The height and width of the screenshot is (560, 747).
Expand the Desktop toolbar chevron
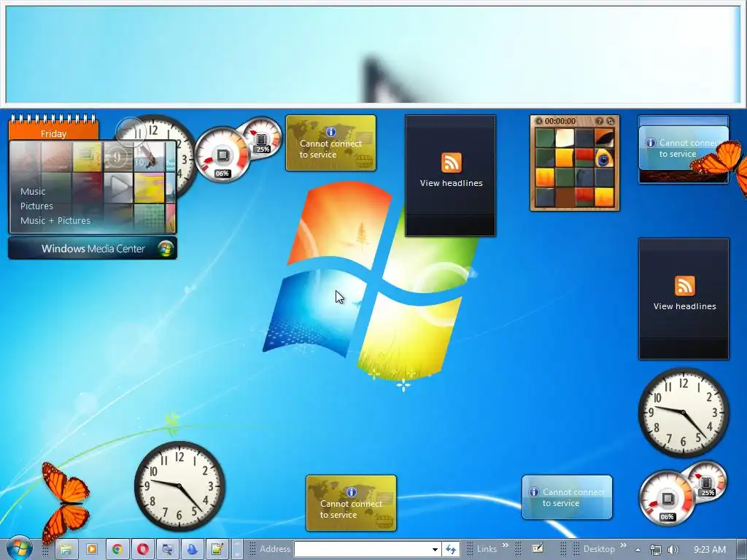(x=623, y=545)
